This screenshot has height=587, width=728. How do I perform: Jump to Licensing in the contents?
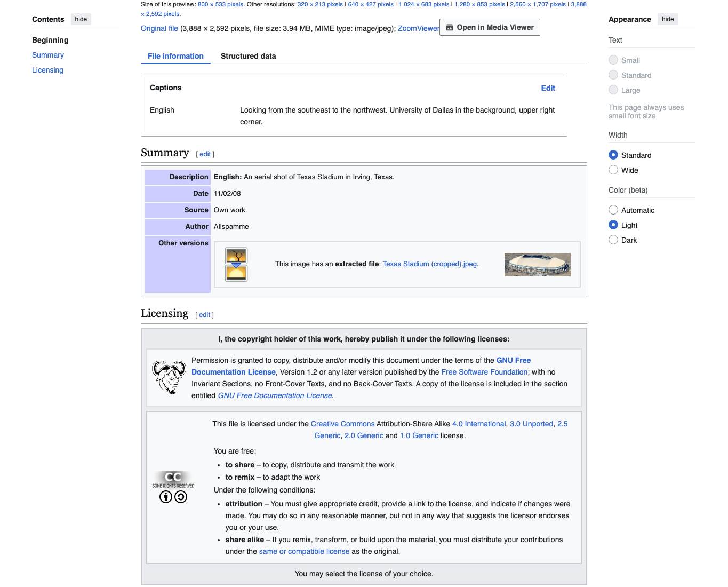47,70
